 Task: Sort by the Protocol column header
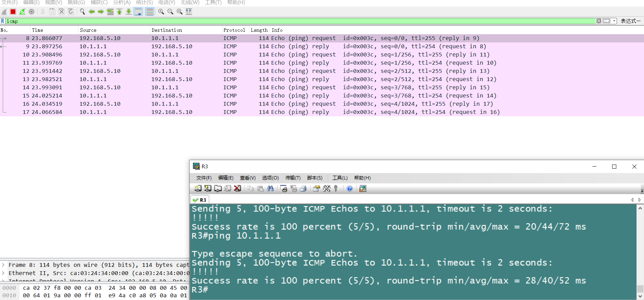point(235,30)
